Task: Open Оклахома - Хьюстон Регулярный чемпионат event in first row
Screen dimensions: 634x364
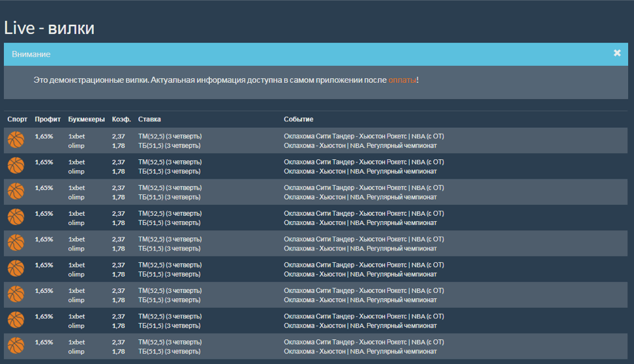Action: [360, 145]
